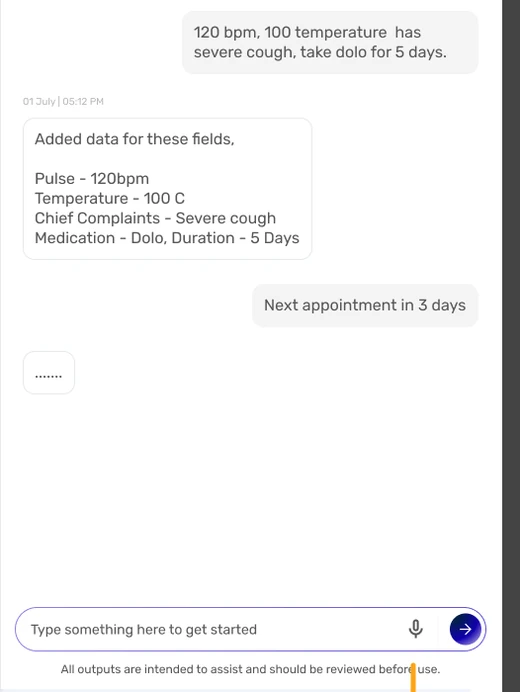Click the 'Chief Complaints - Severe cough' line
This screenshot has height=692, width=520.
[x=155, y=218]
